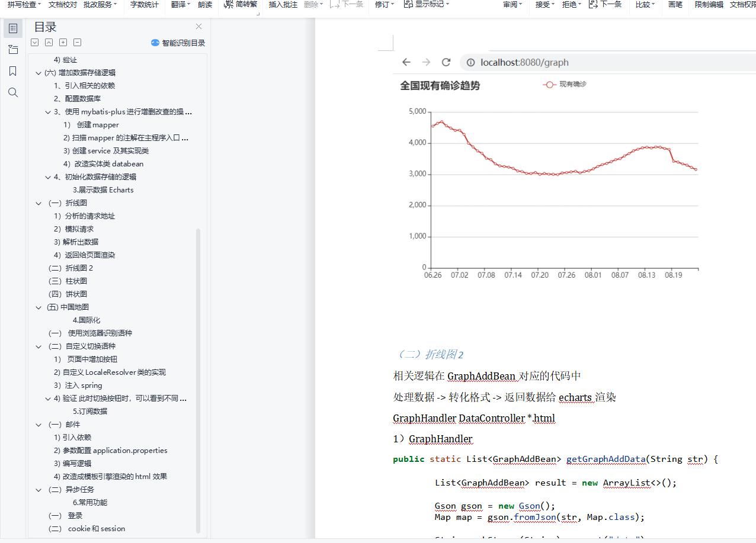Viewport: 756px width, 543px height.
Task: Open the bookmark sidebar icon
Action: (x=13, y=71)
